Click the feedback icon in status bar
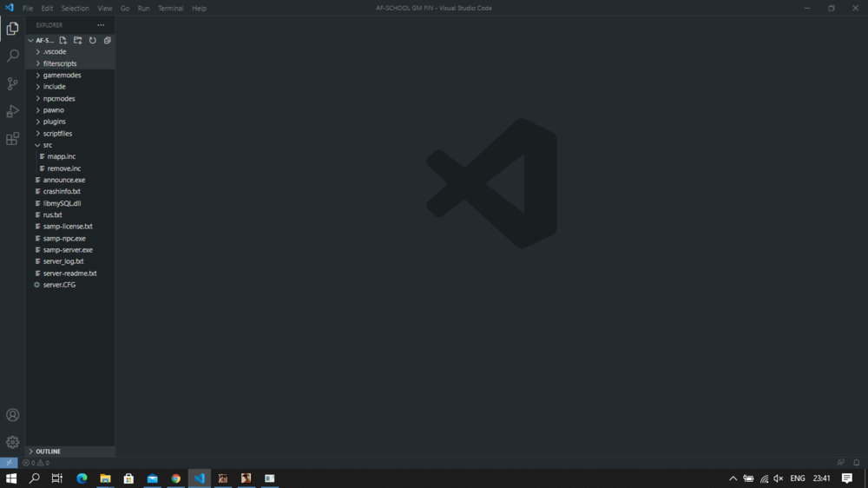This screenshot has width=868, height=488. (840, 463)
